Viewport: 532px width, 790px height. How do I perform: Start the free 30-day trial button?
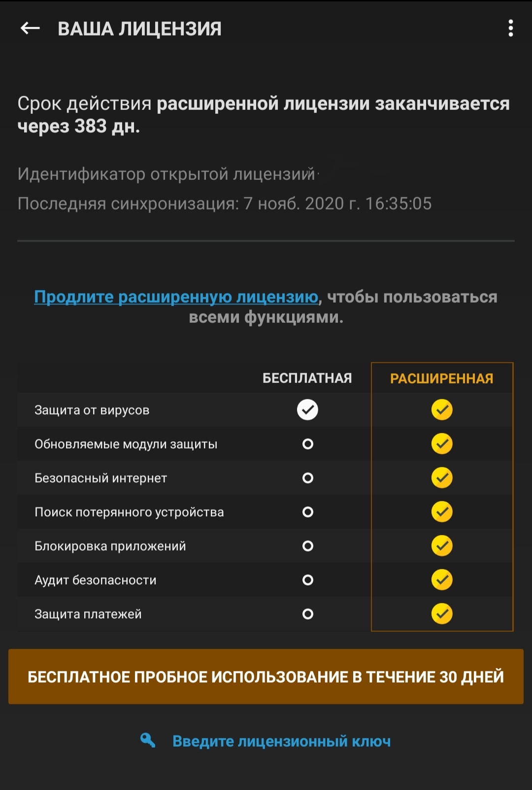point(266,677)
